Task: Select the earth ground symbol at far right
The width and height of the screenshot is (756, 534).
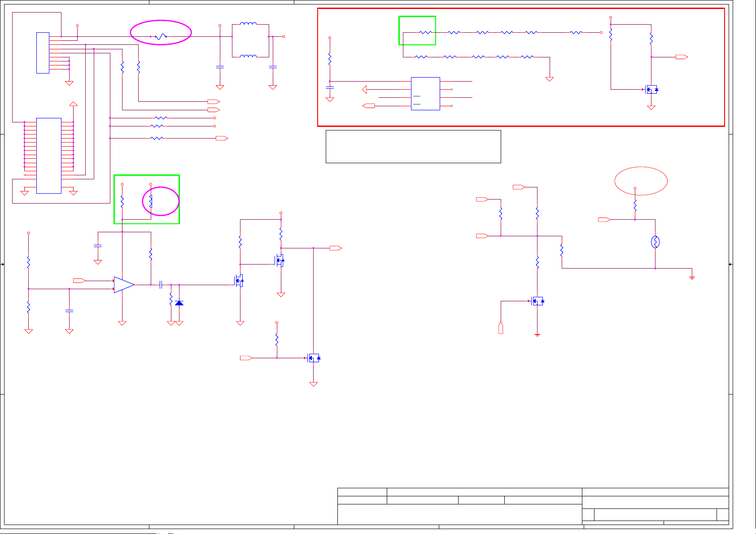Action: click(692, 278)
